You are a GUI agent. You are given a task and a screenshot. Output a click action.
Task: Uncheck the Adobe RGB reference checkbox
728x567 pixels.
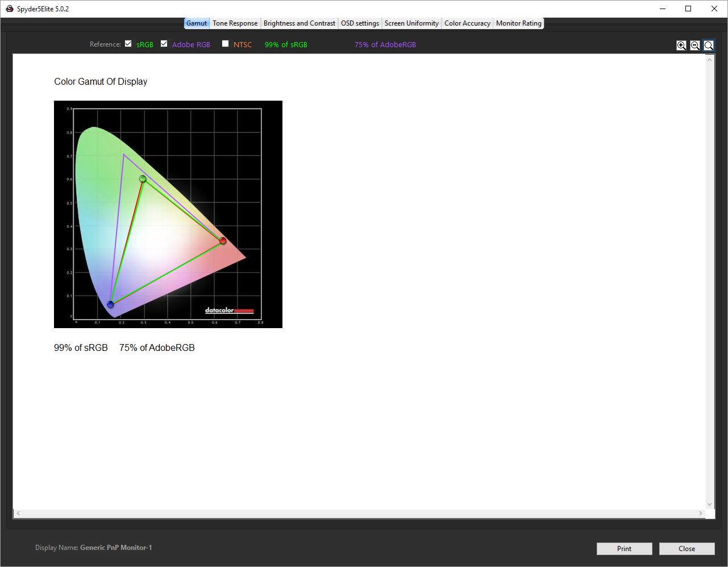[164, 44]
